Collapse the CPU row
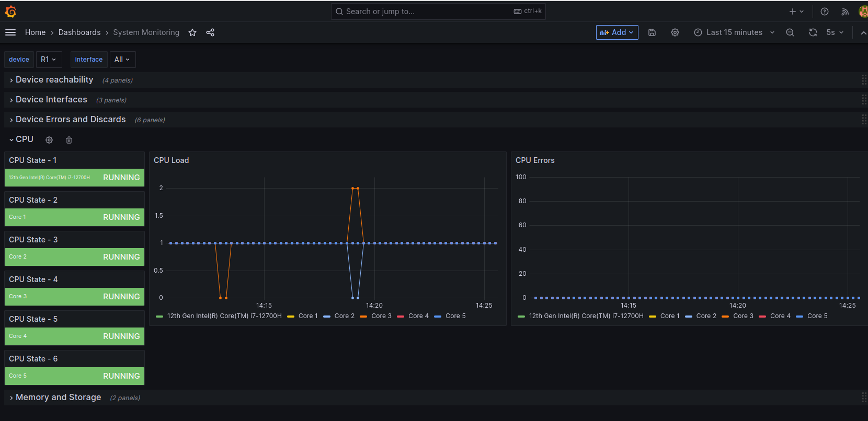Image resolution: width=868 pixels, height=421 pixels. [21, 139]
